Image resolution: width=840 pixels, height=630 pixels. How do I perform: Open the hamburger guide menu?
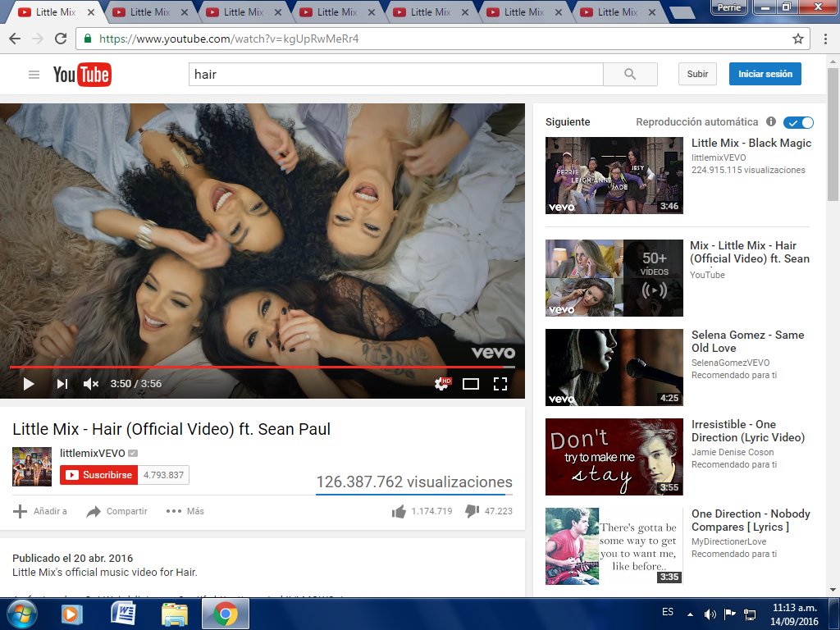(34, 75)
